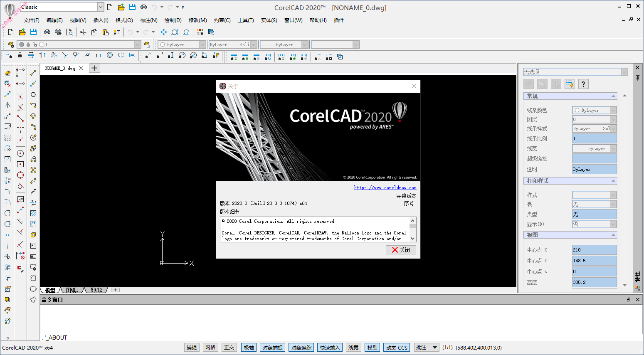Activate the Pan view icon

[x=164, y=32]
